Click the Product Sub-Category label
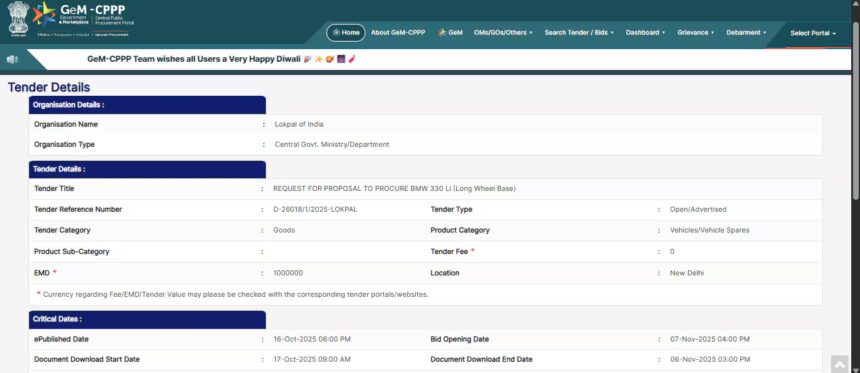Image resolution: width=860 pixels, height=373 pixels. pyautogui.click(x=72, y=252)
